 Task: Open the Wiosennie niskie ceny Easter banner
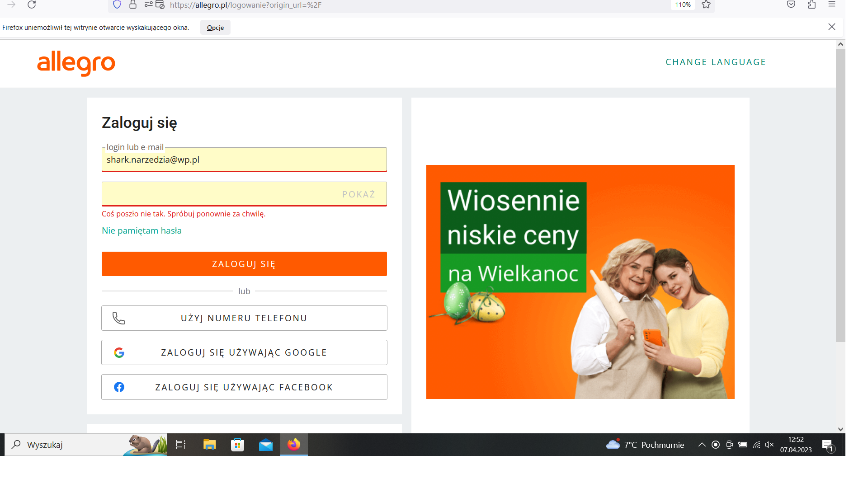(x=580, y=282)
